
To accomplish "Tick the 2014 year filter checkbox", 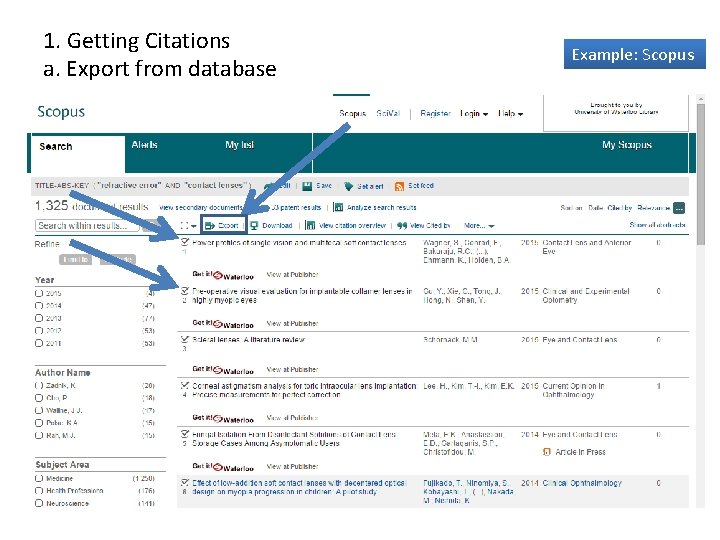I will 39,306.
